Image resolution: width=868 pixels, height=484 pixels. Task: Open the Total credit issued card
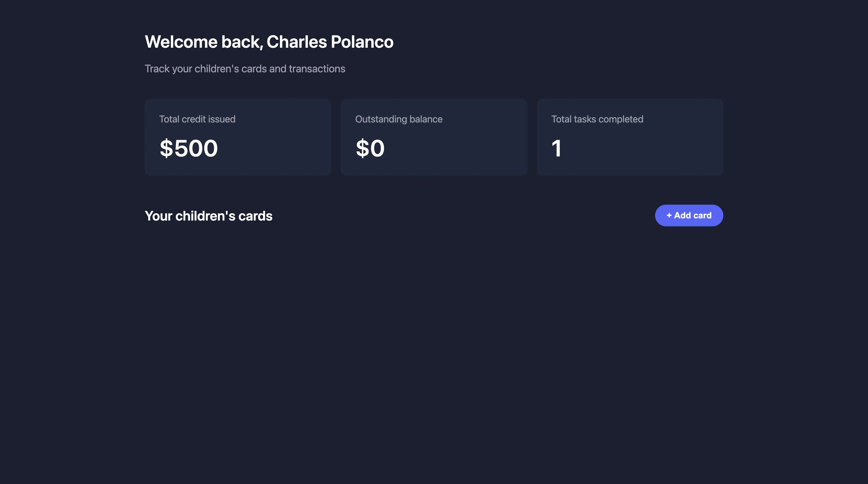pos(237,137)
